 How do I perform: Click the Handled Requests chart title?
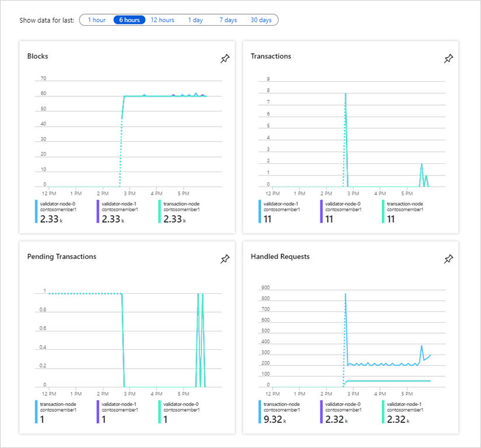(x=280, y=256)
